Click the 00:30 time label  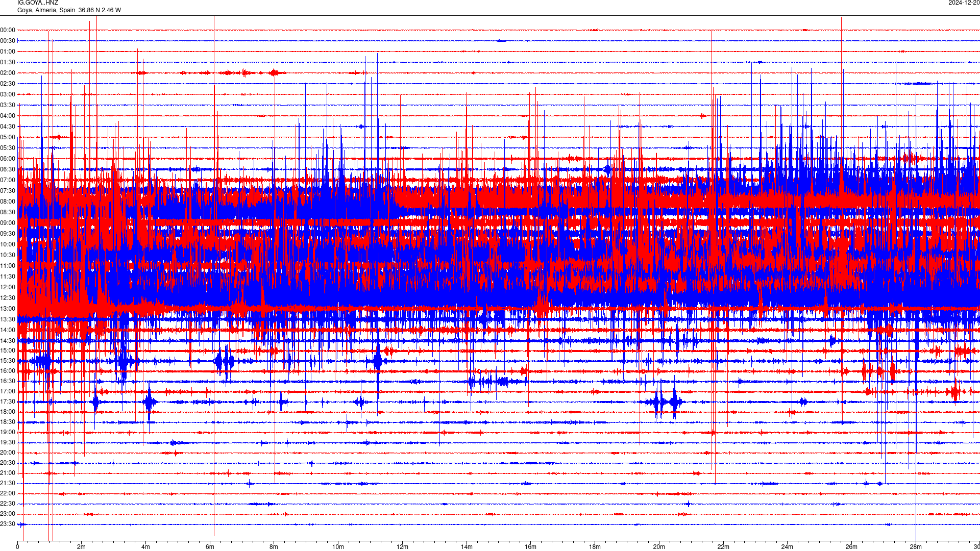click(8, 41)
